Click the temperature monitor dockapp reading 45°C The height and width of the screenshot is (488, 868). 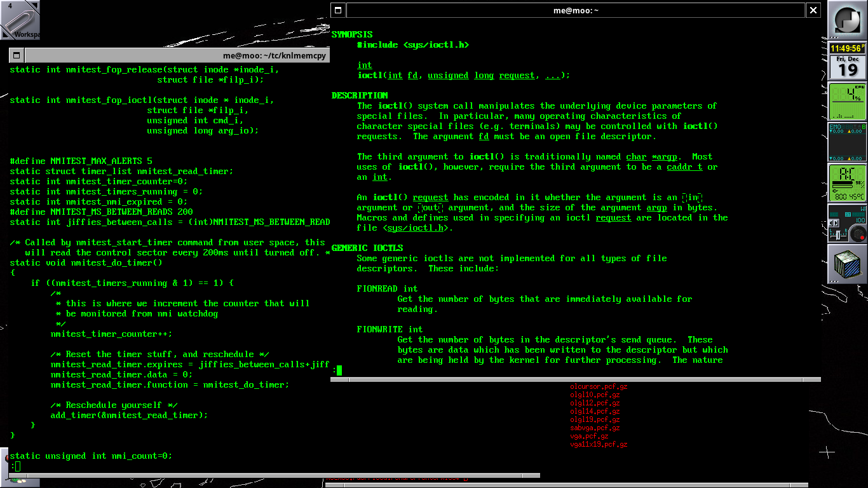click(848, 184)
